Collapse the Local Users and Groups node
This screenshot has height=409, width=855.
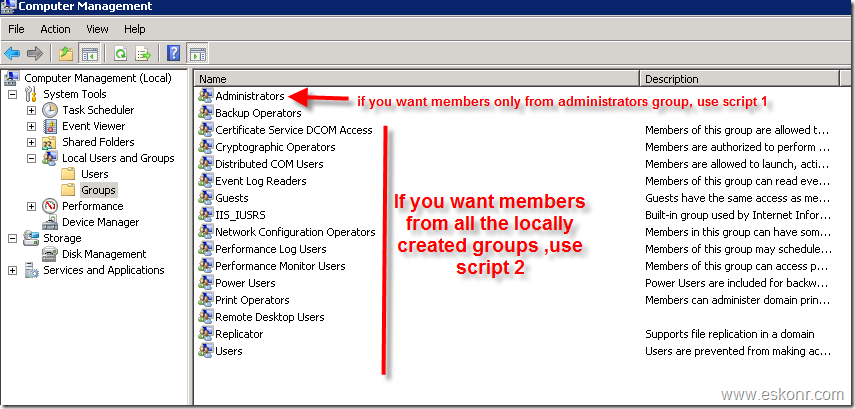[32, 158]
